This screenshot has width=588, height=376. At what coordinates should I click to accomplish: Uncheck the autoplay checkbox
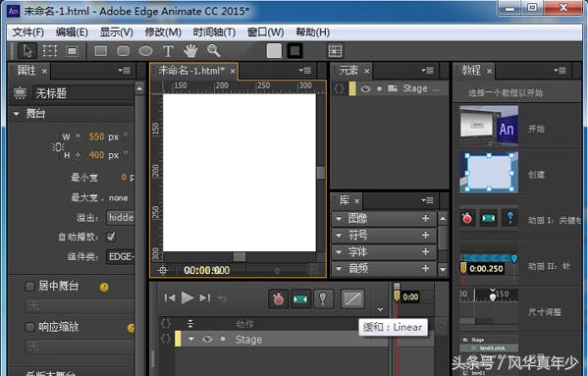[111, 237]
